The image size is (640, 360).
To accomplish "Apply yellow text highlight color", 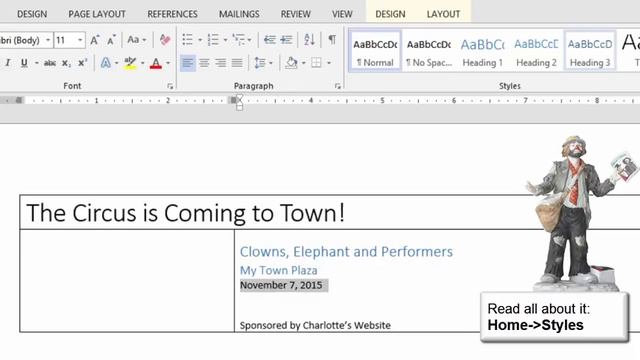I will pyautogui.click(x=130, y=63).
